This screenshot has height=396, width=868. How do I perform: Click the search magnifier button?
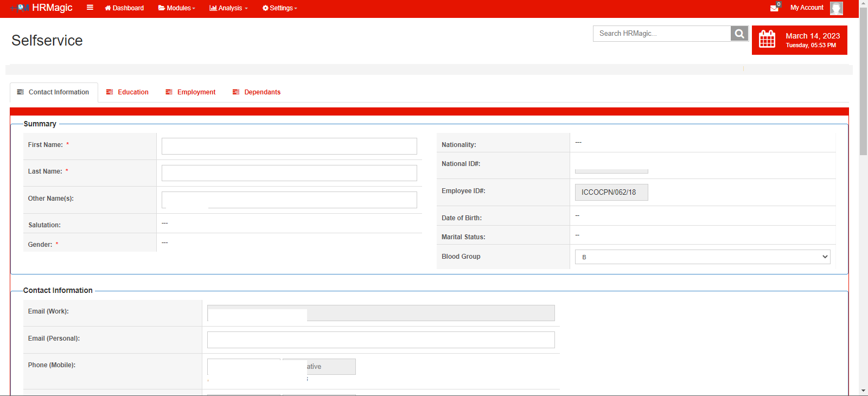(739, 34)
